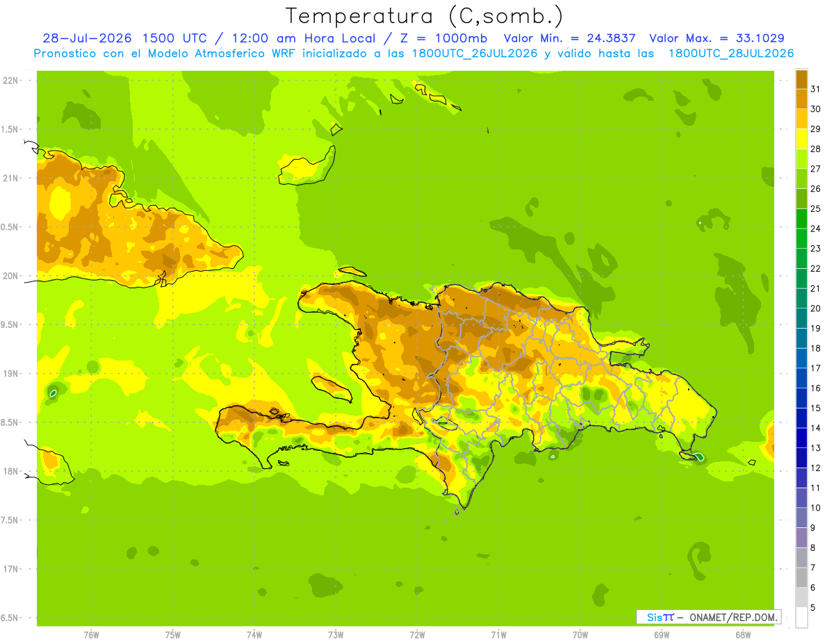Screen dimensions: 834x644
Task: Click the "76W" longitude axis label
Action: tap(91, 635)
